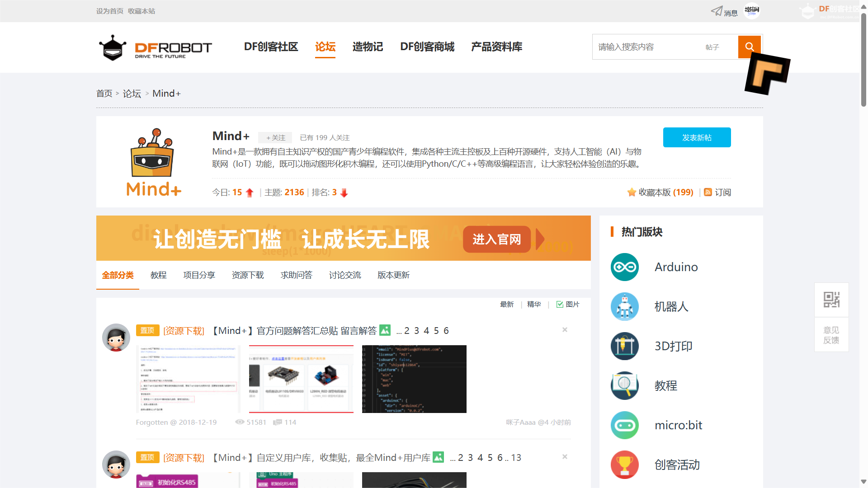868x488 pixels.
Task: Click the 订阅 subscribe link
Action: click(723, 192)
